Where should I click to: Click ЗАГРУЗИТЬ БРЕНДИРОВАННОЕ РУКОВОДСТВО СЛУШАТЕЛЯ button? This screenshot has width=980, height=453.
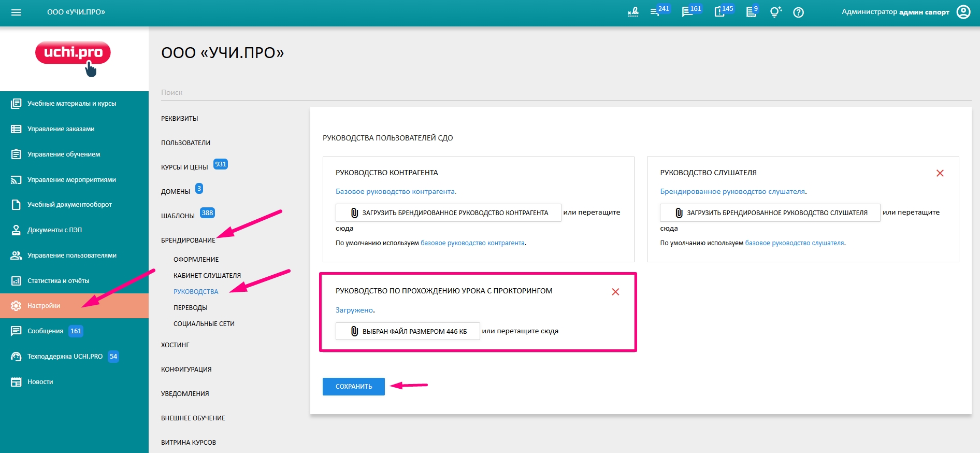click(770, 213)
